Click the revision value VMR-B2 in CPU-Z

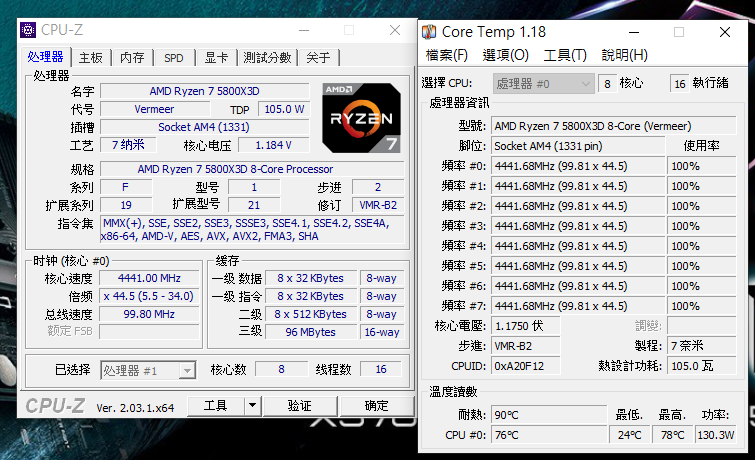(x=378, y=205)
